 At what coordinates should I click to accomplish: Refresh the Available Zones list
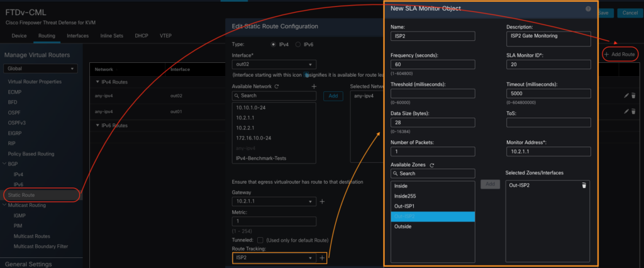tap(431, 165)
